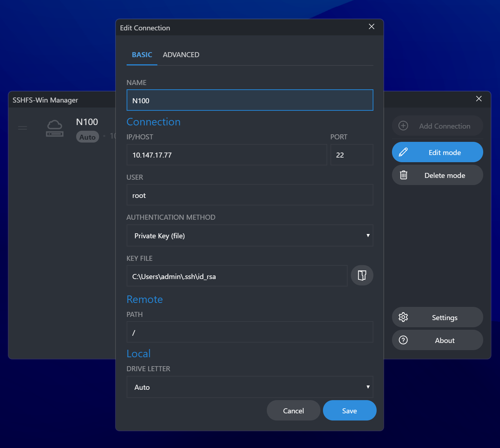Click the cloud server icon for N100
500x448 pixels.
pyautogui.click(x=55, y=129)
